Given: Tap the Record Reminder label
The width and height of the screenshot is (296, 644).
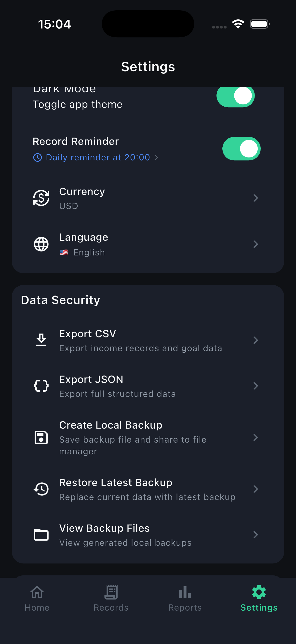Looking at the screenshot, I should tap(76, 141).
